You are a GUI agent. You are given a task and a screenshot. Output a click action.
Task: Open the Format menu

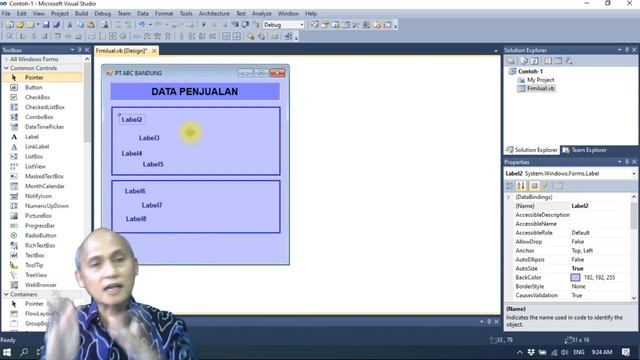164,13
